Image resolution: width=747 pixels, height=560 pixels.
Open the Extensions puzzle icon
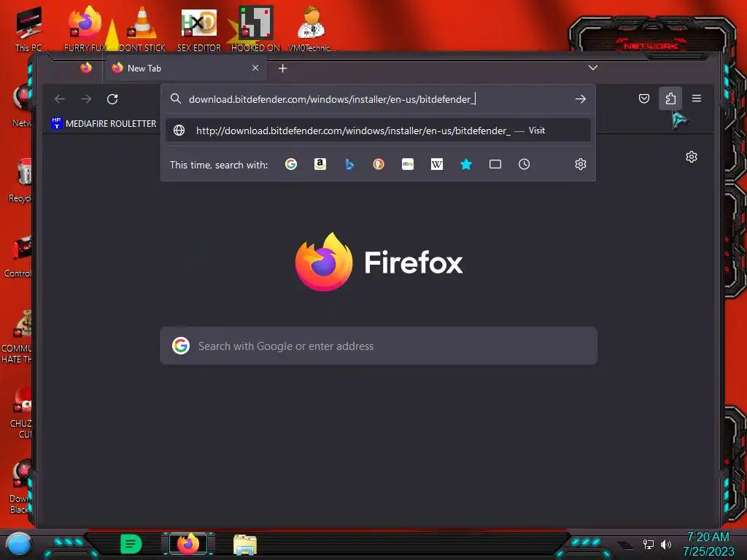(670, 98)
